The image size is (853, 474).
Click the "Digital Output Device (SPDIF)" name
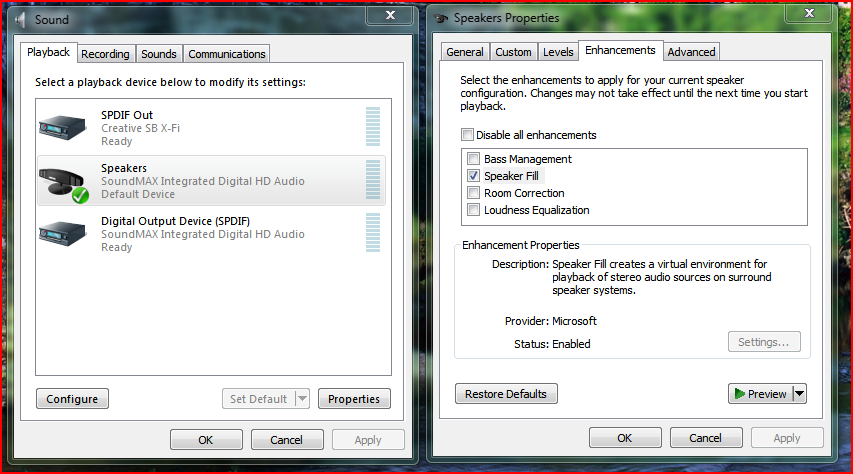coord(176,221)
